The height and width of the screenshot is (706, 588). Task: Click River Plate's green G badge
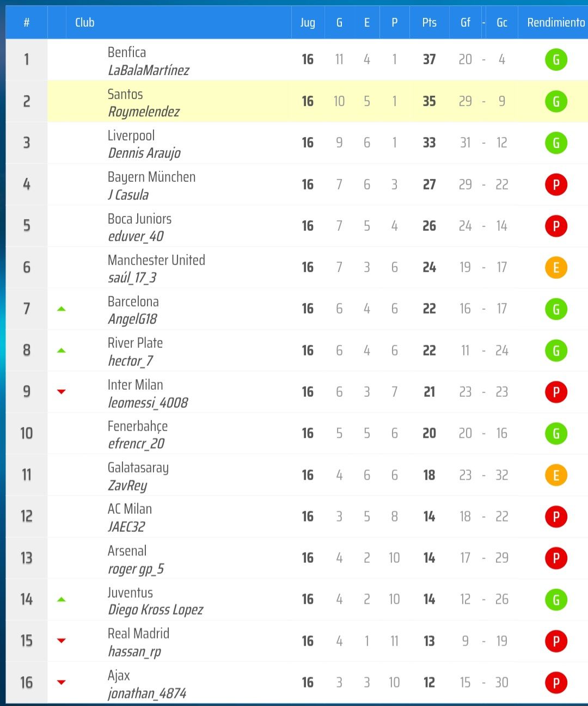tap(556, 351)
